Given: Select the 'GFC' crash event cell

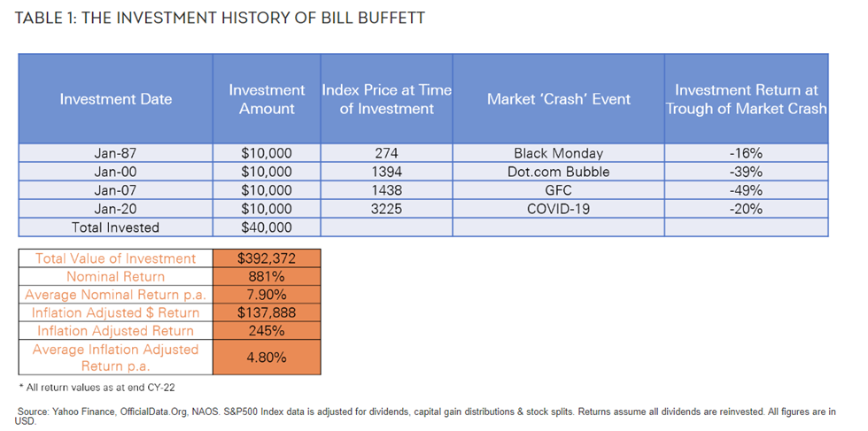Looking at the screenshot, I should [x=559, y=190].
